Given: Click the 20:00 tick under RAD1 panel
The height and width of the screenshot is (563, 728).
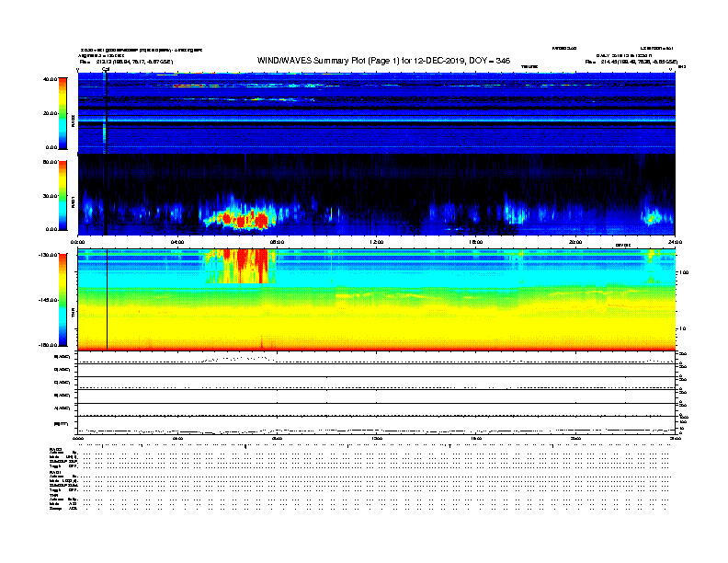Looking at the screenshot, I should coord(575,242).
